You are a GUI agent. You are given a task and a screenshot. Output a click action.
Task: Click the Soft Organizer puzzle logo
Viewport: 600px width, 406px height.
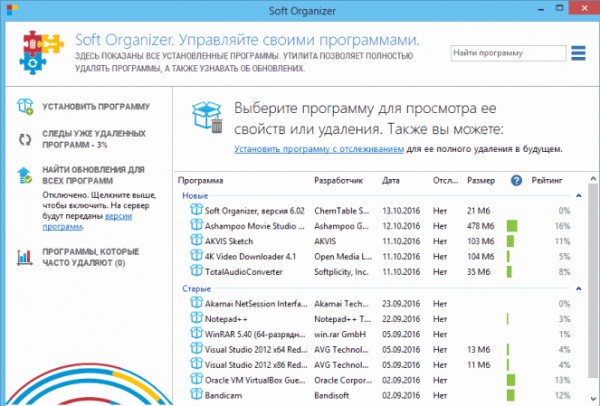pos(41,52)
